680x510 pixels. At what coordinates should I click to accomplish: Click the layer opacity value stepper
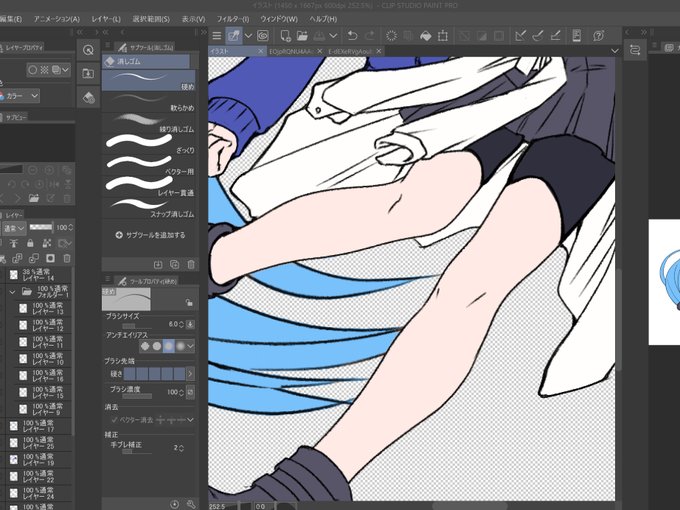tap(71, 227)
